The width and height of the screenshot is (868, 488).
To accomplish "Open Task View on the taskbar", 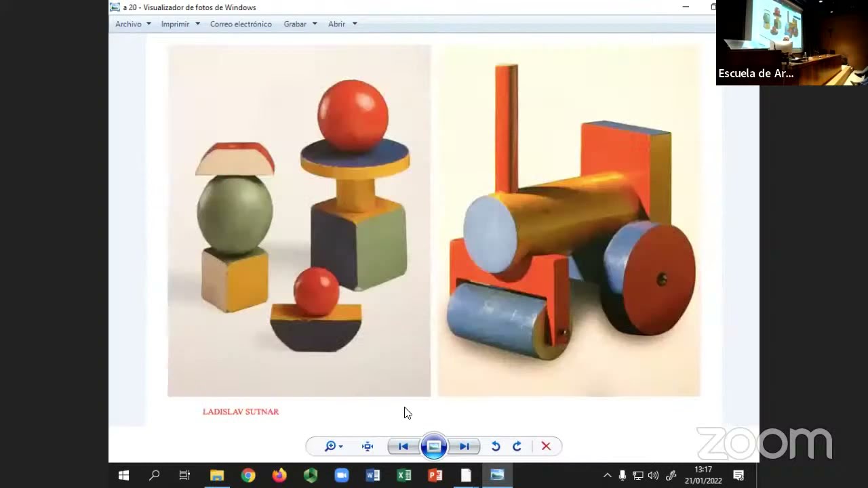I will coord(184,476).
